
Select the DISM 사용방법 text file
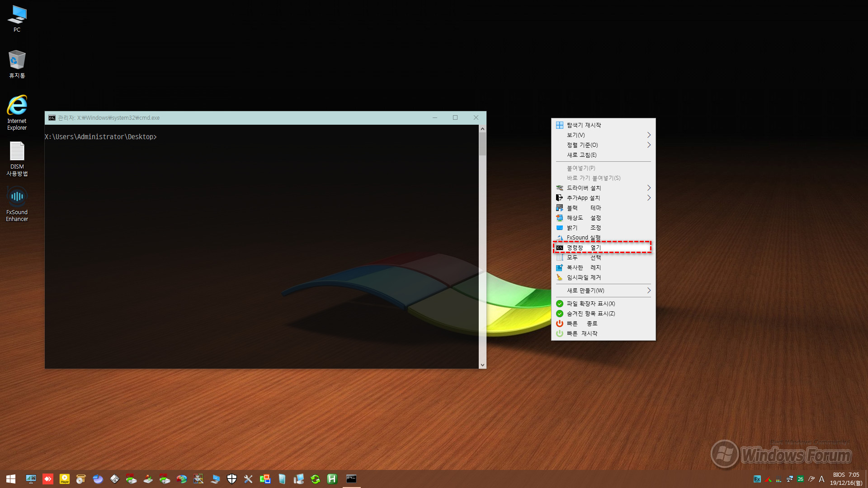click(17, 159)
